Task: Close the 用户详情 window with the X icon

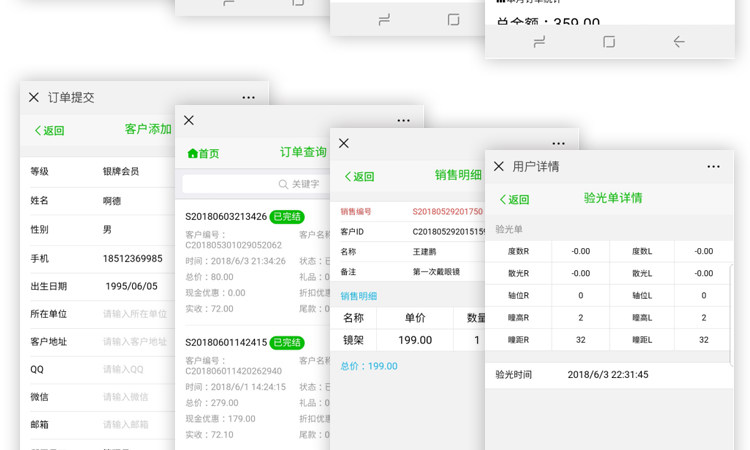Action: pos(499,166)
